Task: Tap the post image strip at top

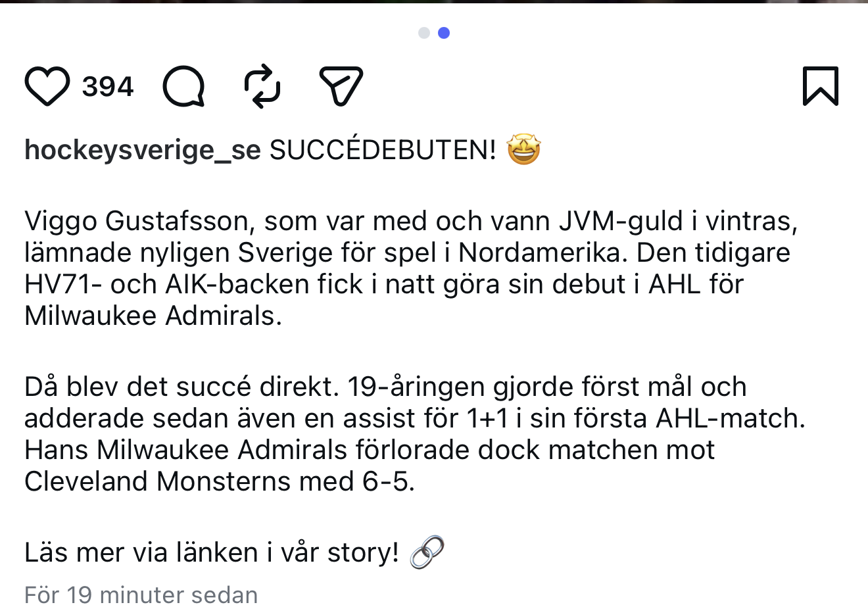Action: [x=434, y=1]
